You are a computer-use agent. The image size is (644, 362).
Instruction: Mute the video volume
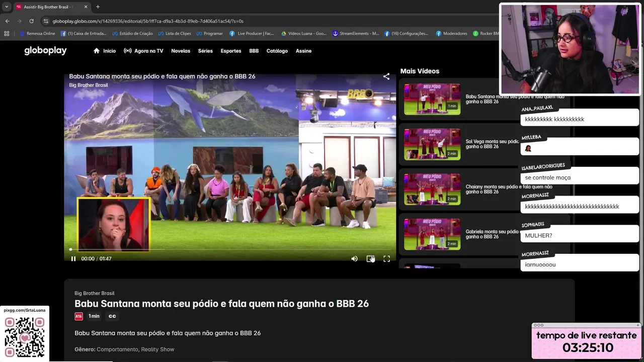click(354, 258)
